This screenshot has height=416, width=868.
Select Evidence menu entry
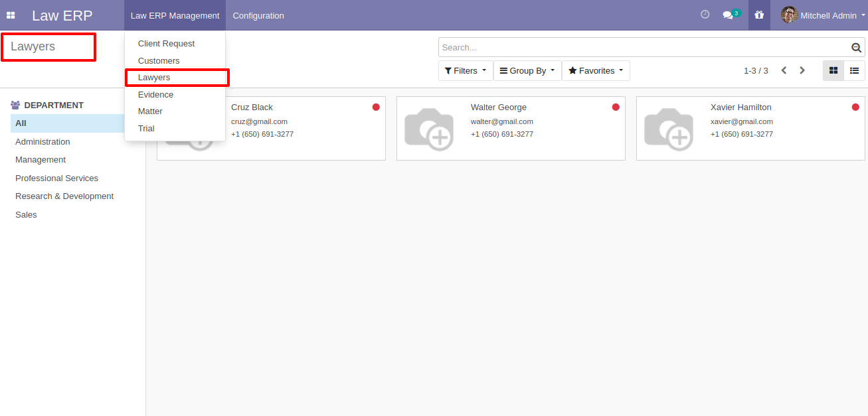tap(175, 94)
